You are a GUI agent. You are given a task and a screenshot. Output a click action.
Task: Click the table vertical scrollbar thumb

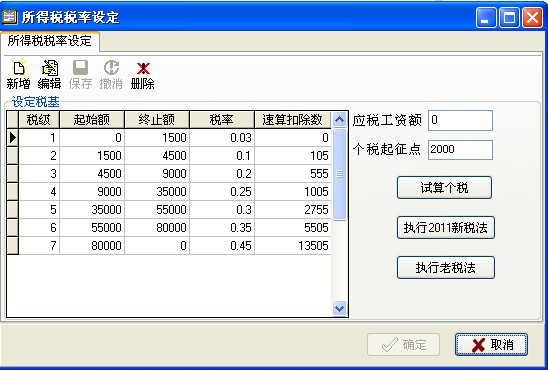[x=339, y=174]
